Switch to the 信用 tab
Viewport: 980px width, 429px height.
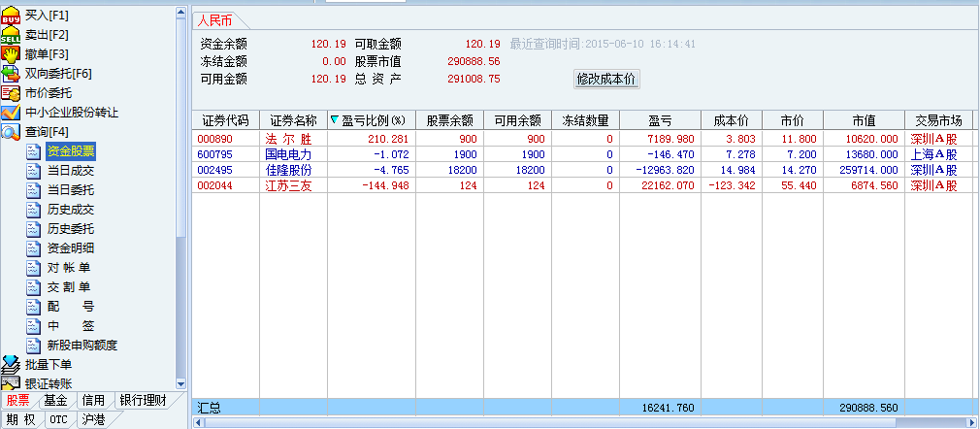(x=93, y=400)
